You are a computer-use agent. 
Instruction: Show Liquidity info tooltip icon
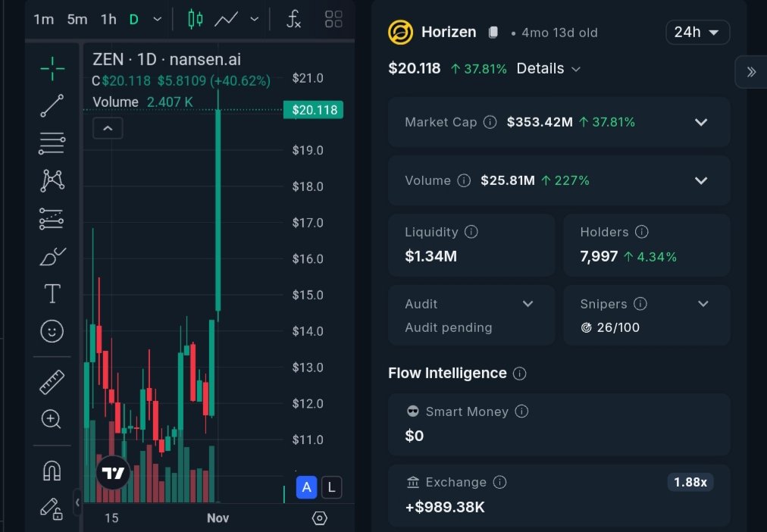coord(471,232)
